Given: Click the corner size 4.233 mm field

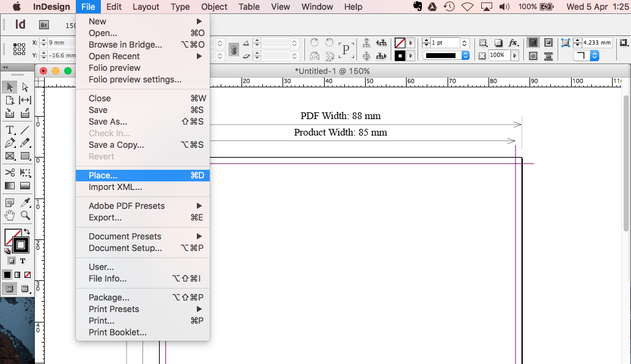Looking at the screenshot, I should point(597,43).
